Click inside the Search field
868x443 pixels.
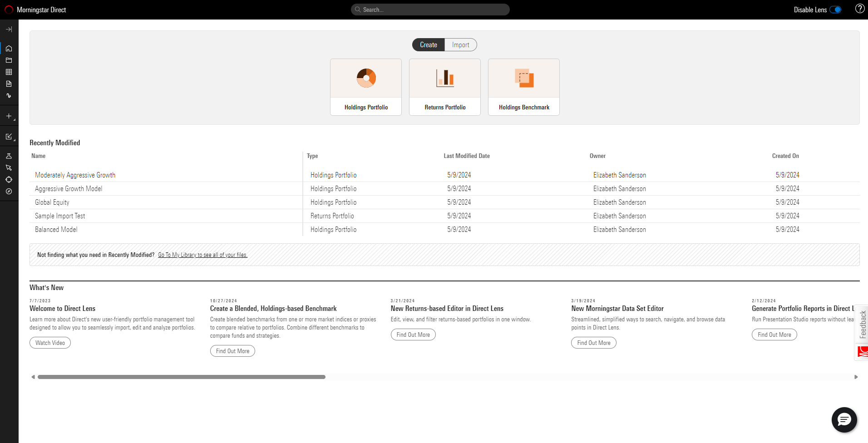click(x=430, y=9)
